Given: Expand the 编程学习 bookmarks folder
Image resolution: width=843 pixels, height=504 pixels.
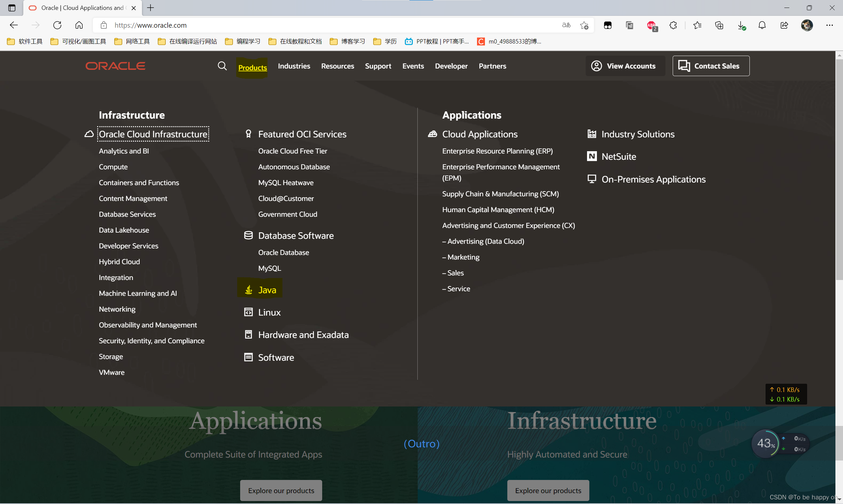Looking at the screenshot, I should click(243, 42).
